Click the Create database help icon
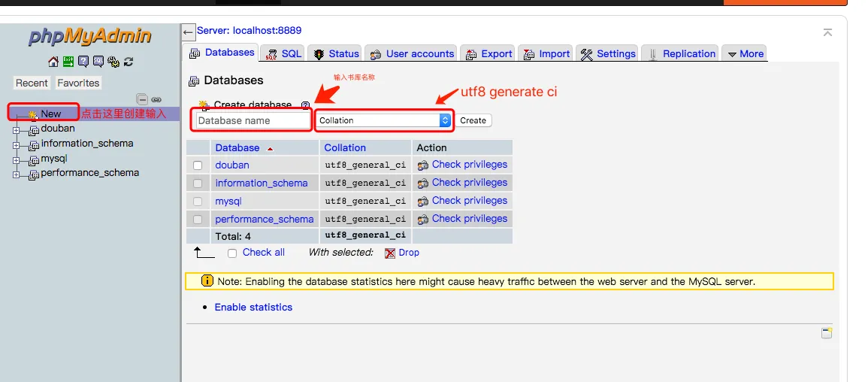The height and width of the screenshot is (382, 868). [305, 106]
